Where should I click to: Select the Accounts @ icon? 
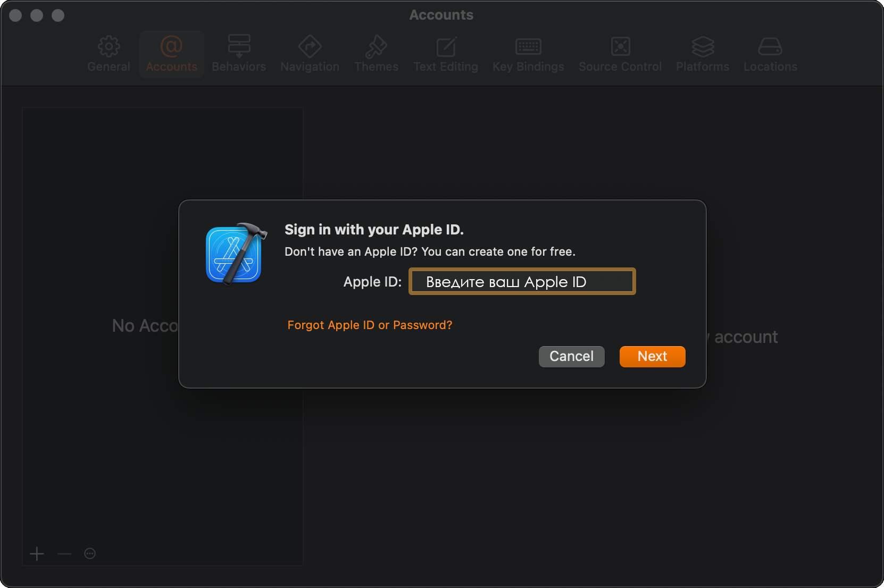pos(171,47)
